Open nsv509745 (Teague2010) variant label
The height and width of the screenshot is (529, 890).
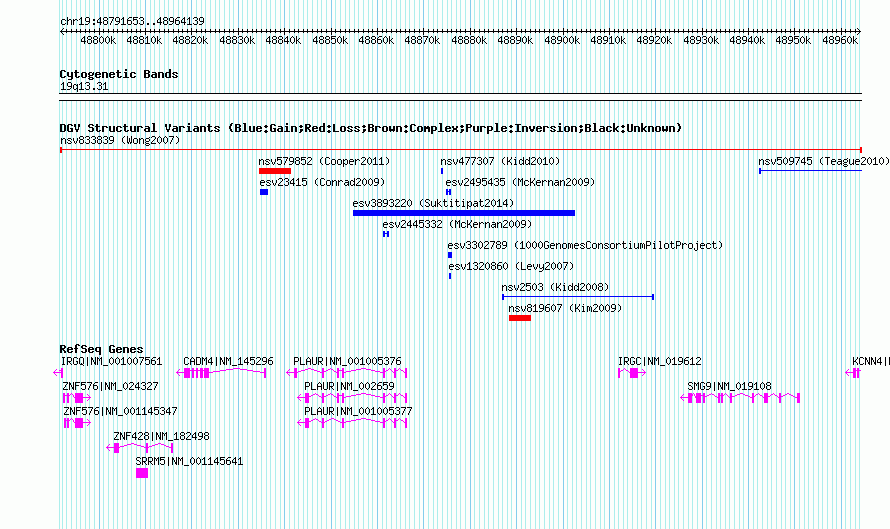coord(824,161)
